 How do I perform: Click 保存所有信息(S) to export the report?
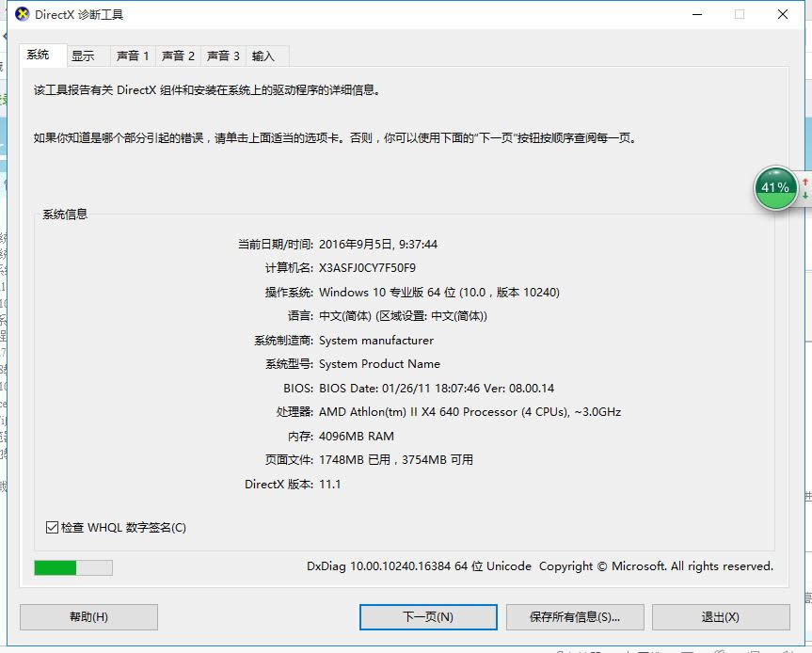[575, 617]
